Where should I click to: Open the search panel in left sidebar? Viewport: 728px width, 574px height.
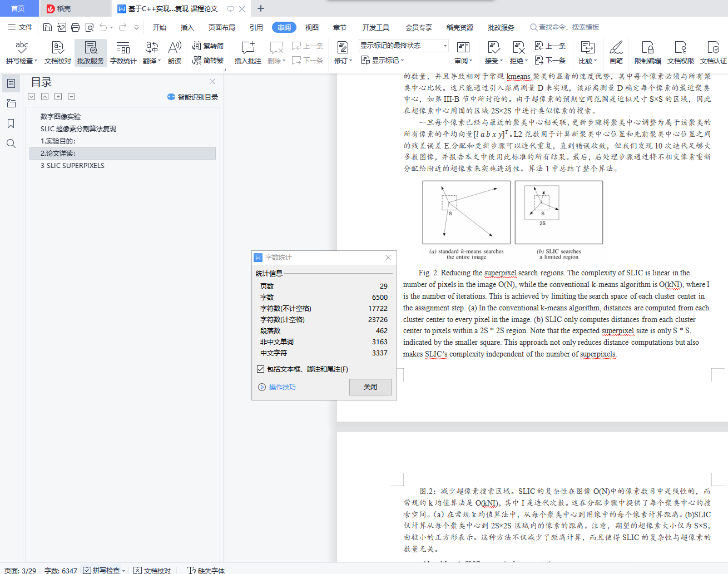[x=11, y=143]
